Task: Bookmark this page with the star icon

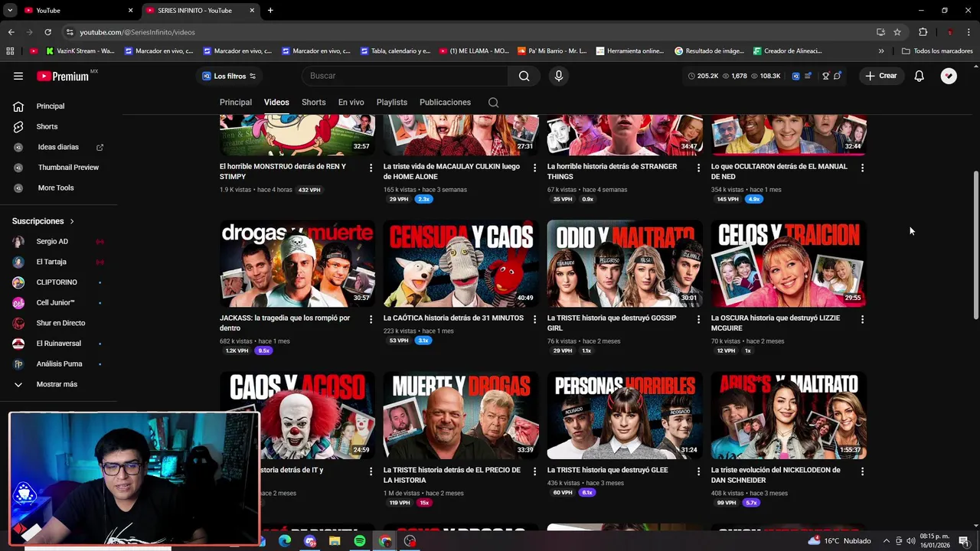Action: pyautogui.click(x=897, y=32)
